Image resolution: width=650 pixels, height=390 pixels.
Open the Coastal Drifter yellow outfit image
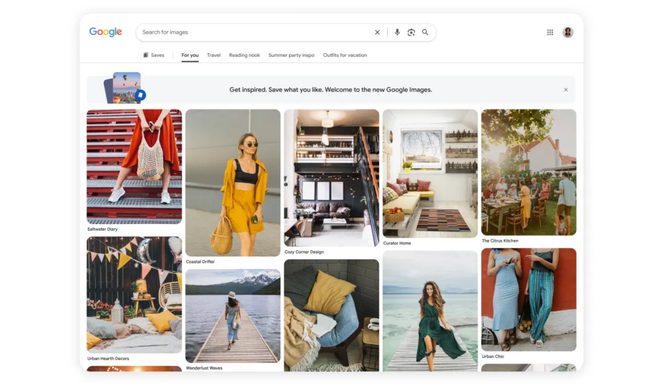tap(233, 183)
